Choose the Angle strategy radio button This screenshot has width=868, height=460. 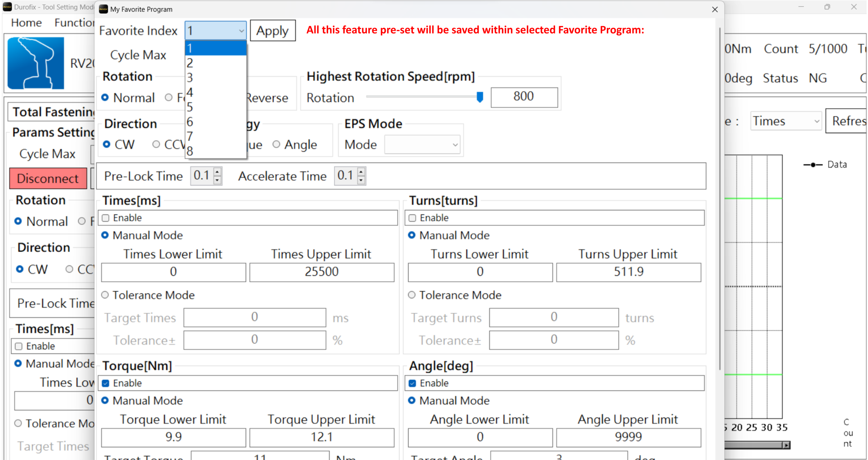click(276, 144)
